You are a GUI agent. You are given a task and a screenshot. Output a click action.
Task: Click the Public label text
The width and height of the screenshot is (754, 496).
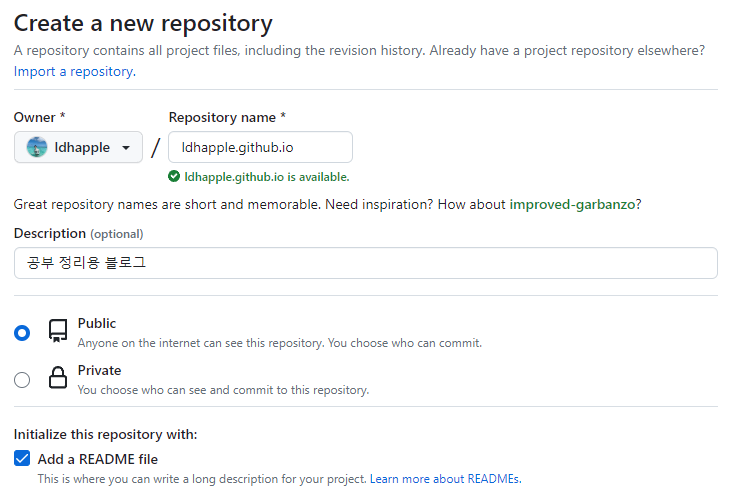(x=97, y=323)
